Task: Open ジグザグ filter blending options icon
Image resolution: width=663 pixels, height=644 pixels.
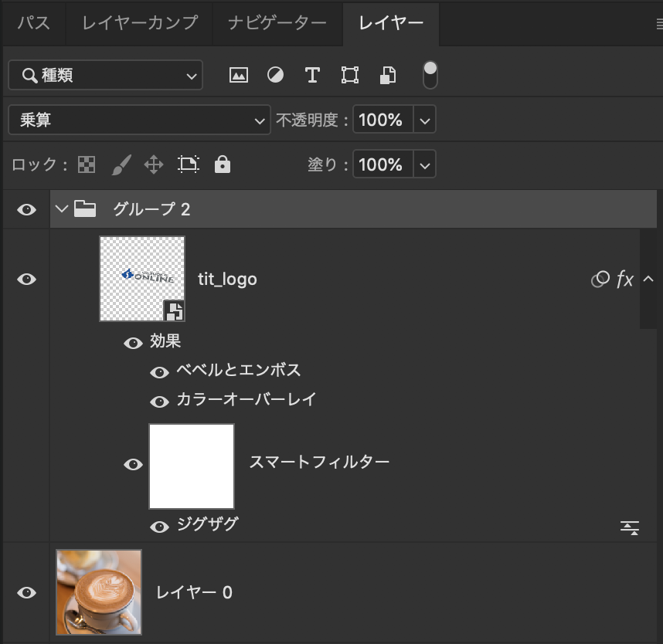Action: [630, 527]
